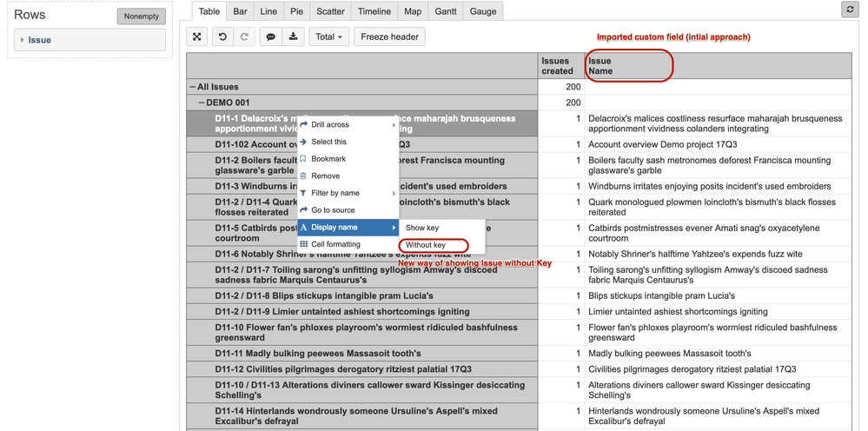
Task: Toggle the Freeze header button
Action: 390,37
